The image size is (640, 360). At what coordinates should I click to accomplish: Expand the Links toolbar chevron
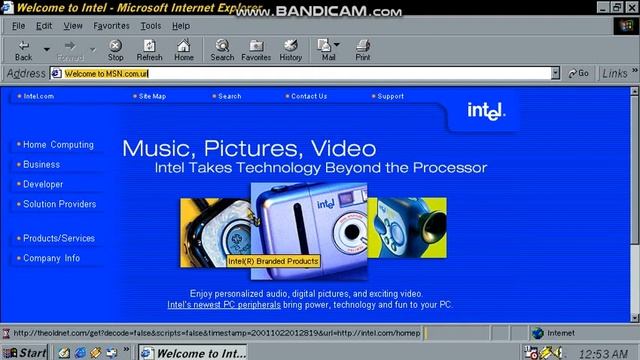[x=635, y=71]
